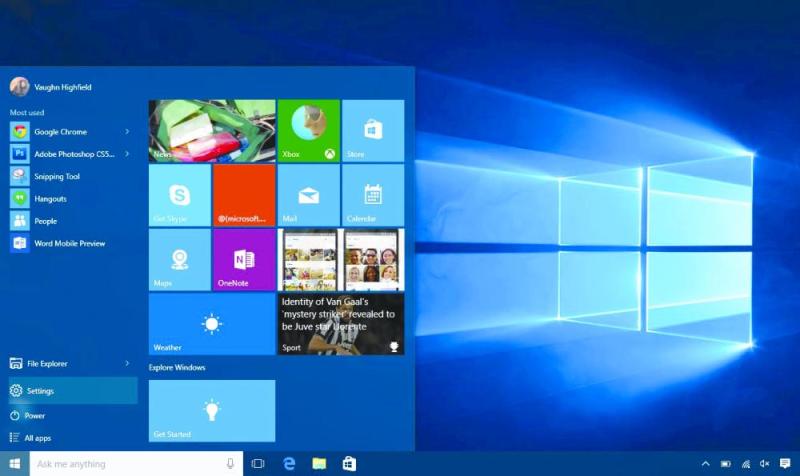Open the News live tile

[212, 131]
